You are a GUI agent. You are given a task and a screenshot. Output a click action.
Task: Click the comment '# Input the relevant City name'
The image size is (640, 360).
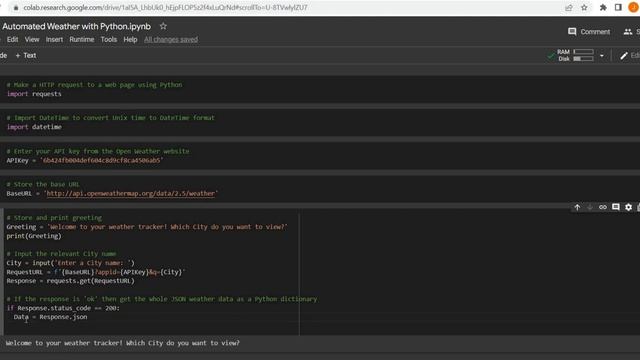click(x=61, y=254)
